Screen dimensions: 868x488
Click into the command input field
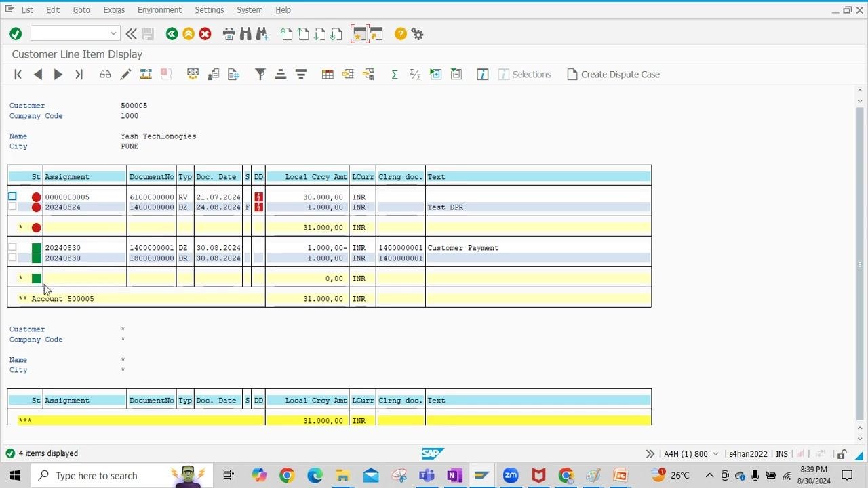(x=69, y=34)
